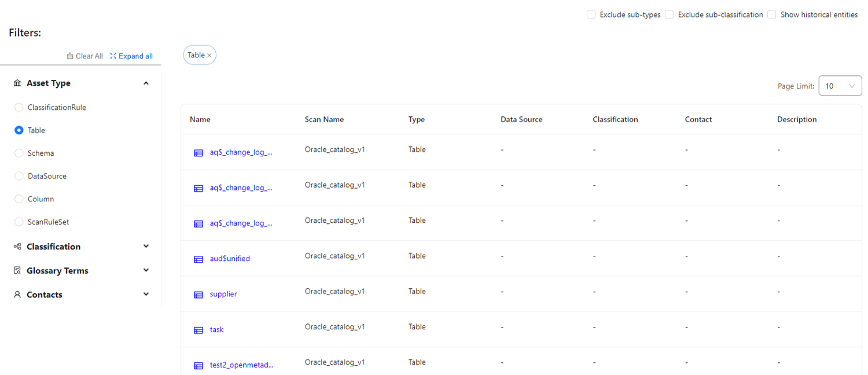The height and width of the screenshot is (375, 868).
Task: Click the table icon beside aud$unified
Action: (x=198, y=259)
